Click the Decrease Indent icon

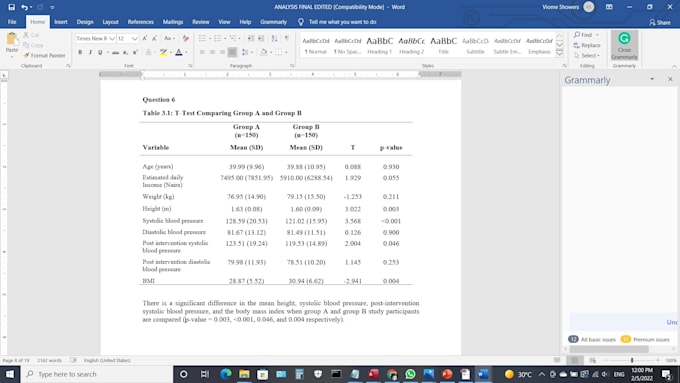(251, 39)
